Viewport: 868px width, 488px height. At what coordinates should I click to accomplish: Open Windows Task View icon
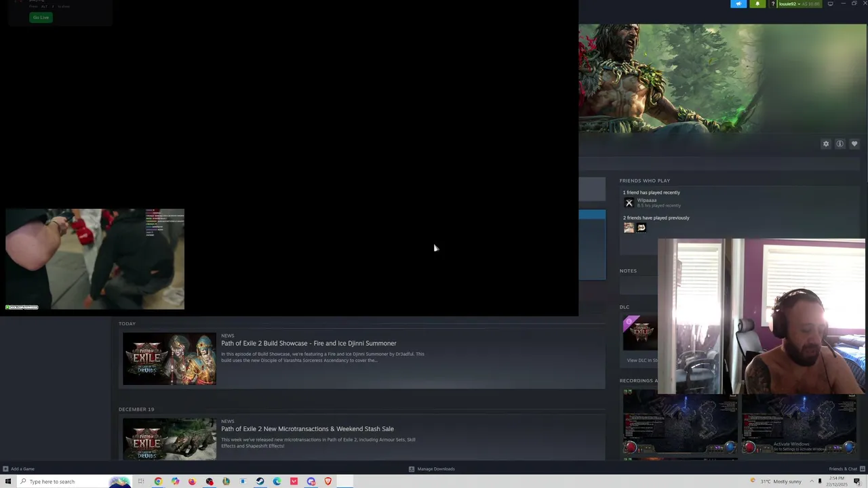click(x=141, y=481)
